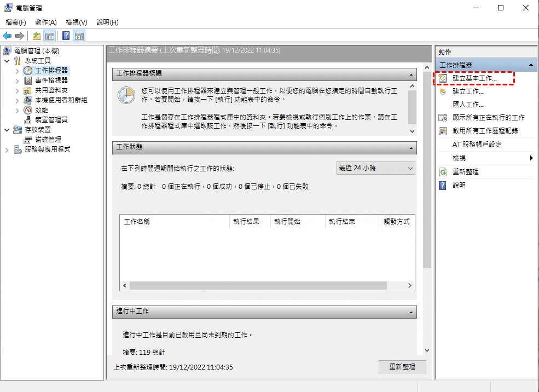Click 顯示所有正在執行的工作 action text
The image size is (539, 392).
489,118
